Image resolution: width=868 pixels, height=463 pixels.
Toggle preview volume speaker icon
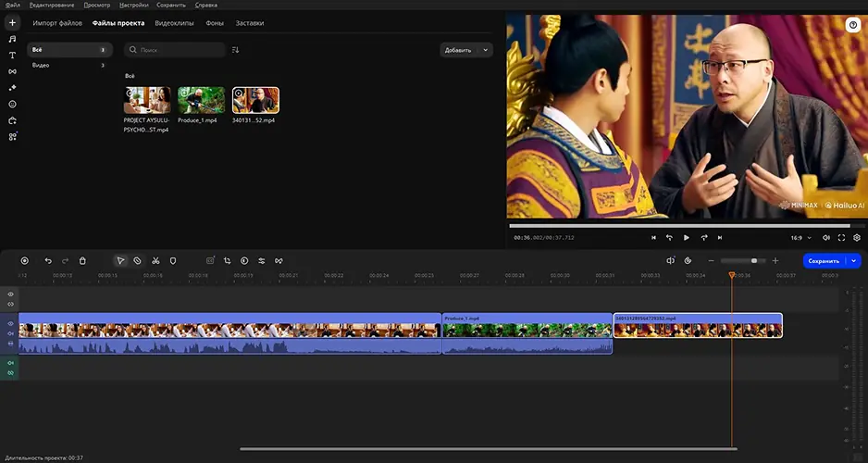click(826, 238)
